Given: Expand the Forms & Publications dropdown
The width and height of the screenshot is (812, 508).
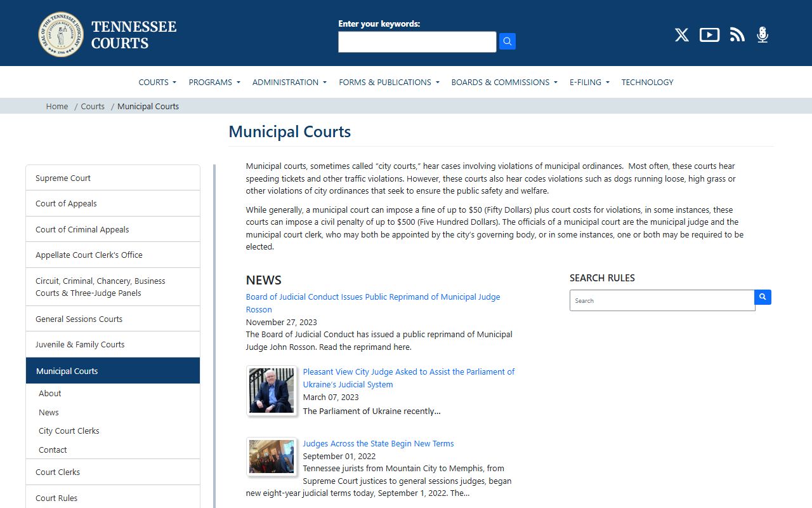Looking at the screenshot, I should pyautogui.click(x=389, y=82).
